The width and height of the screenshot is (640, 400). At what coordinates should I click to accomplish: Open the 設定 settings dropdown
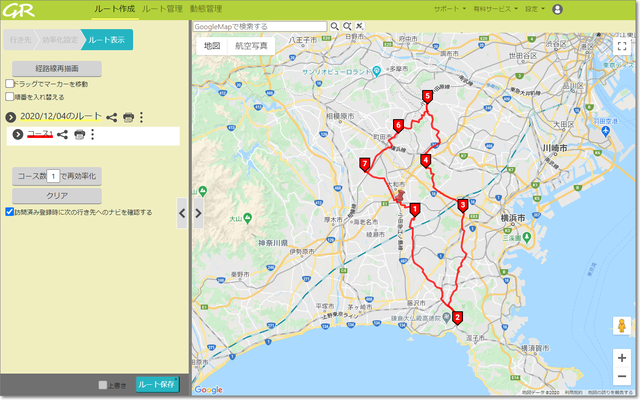pyautogui.click(x=535, y=9)
